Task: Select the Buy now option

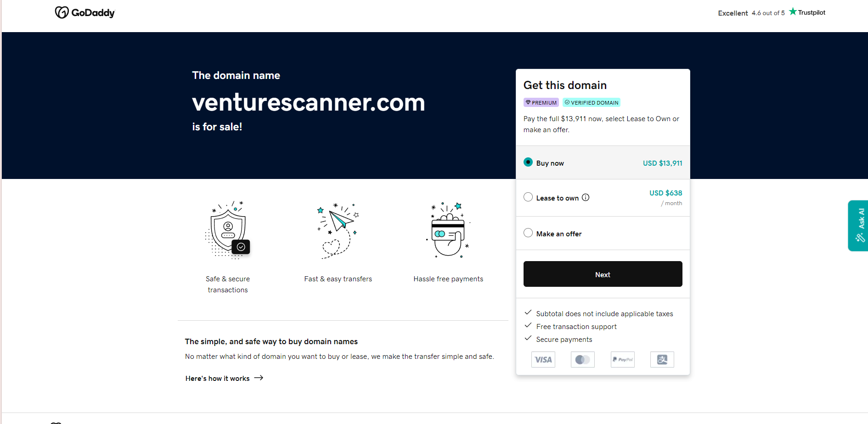Action: pyautogui.click(x=528, y=162)
